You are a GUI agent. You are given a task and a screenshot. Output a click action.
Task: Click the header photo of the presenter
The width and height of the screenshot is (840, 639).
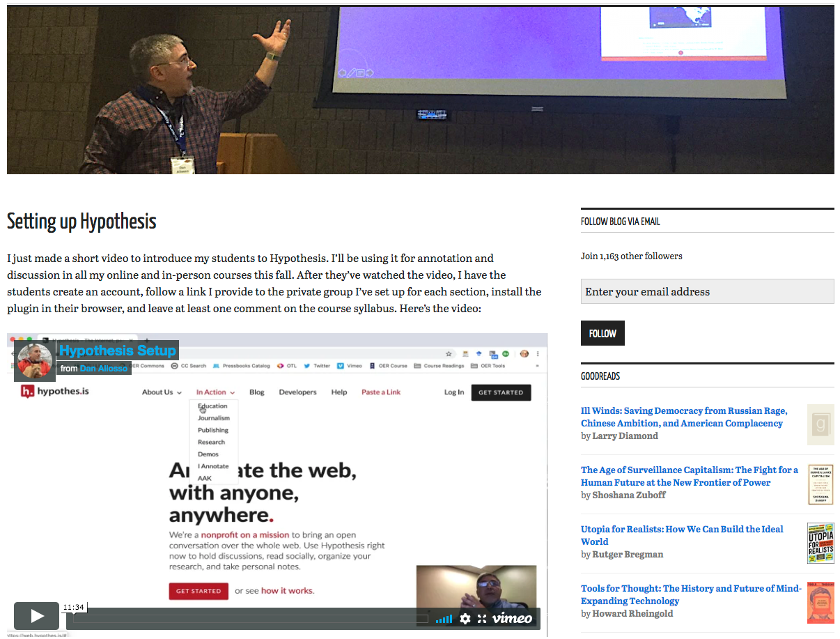(x=421, y=90)
